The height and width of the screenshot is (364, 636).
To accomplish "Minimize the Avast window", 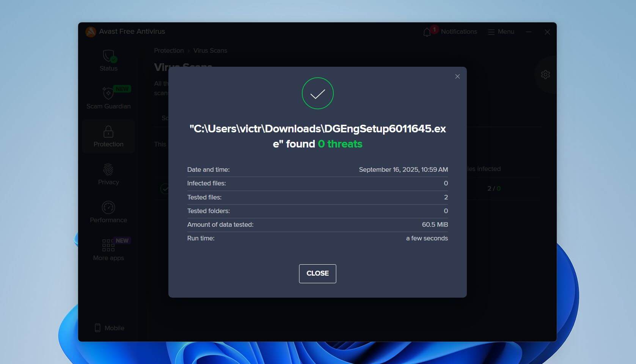I will [x=529, y=32].
